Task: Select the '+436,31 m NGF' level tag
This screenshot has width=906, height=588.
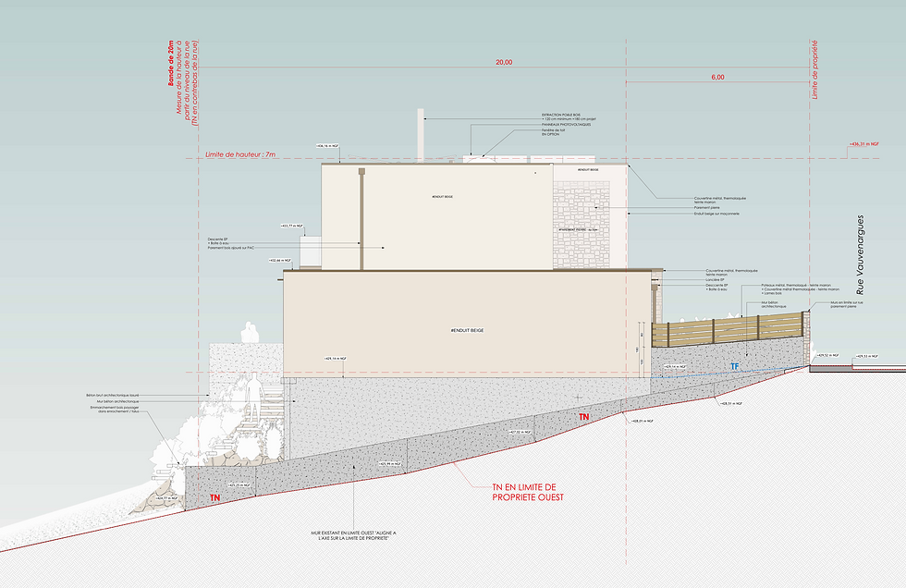Action: [x=864, y=144]
